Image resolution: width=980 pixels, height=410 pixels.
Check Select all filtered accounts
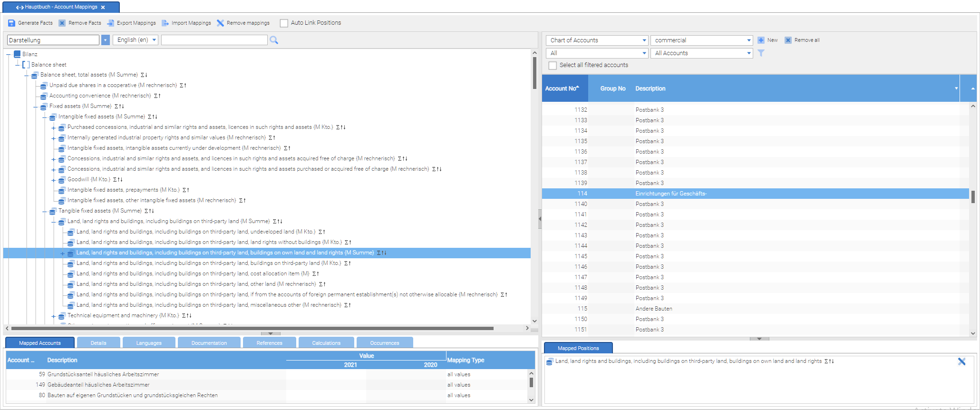point(553,65)
